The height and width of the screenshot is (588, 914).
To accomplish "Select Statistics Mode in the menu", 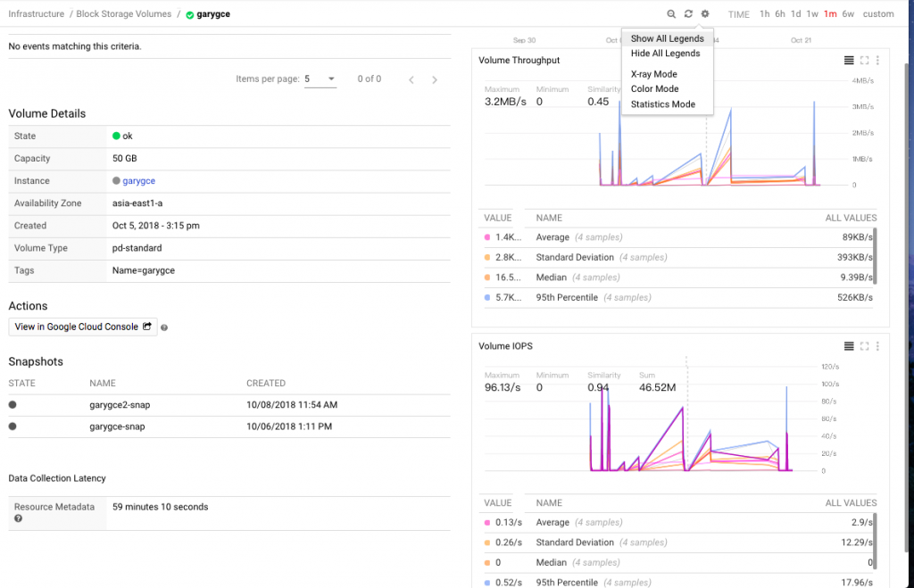I will pyautogui.click(x=662, y=104).
